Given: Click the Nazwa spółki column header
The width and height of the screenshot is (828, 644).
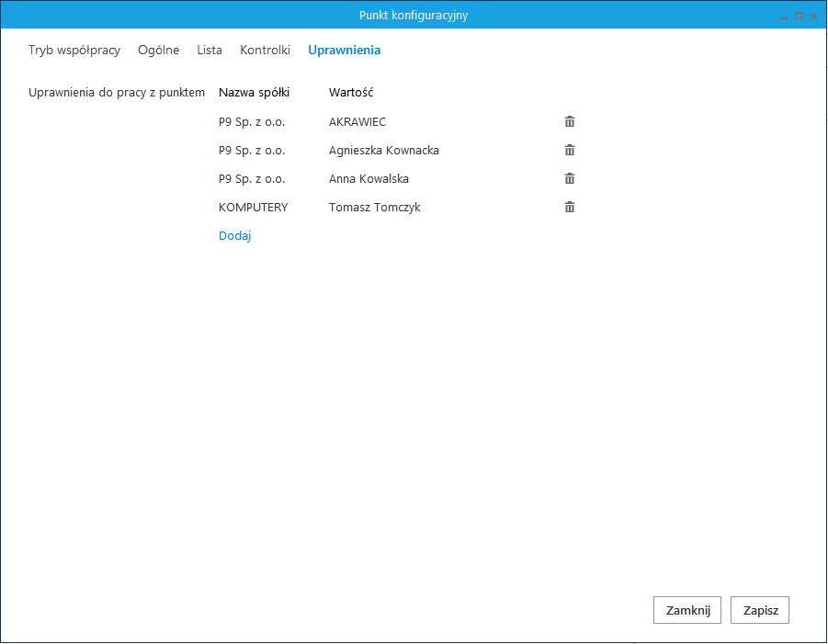Looking at the screenshot, I should coord(254,93).
